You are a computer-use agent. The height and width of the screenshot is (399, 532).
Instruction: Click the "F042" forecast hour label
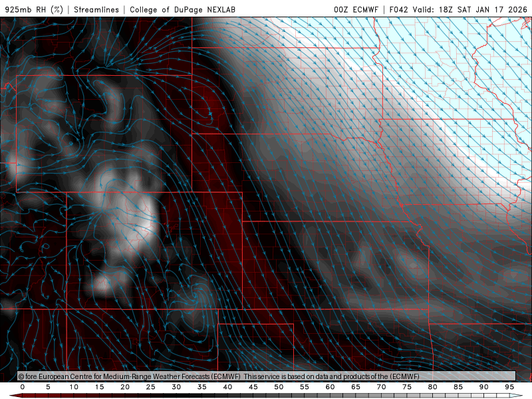tap(398, 9)
